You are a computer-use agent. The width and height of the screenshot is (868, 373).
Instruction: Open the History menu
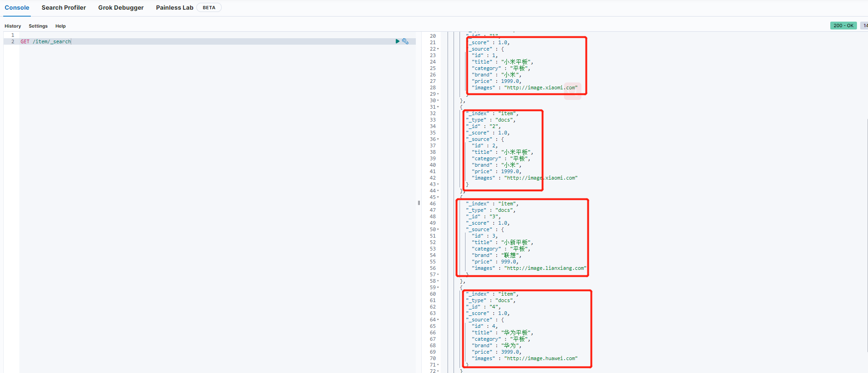coord(13,26)
